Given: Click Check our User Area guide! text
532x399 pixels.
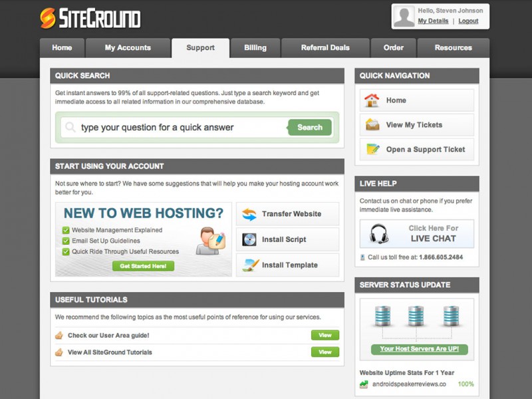Looking at the screenshot, I should pyautogui.click(x=108, y=336).
